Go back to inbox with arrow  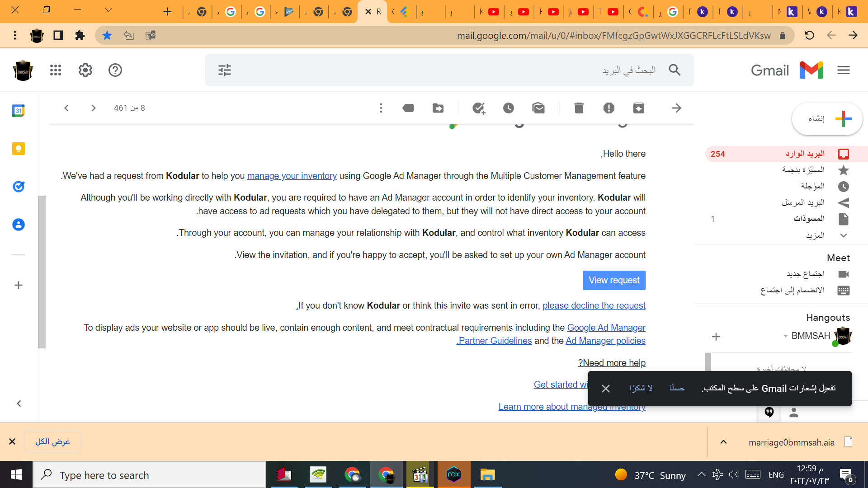(677, 108)
